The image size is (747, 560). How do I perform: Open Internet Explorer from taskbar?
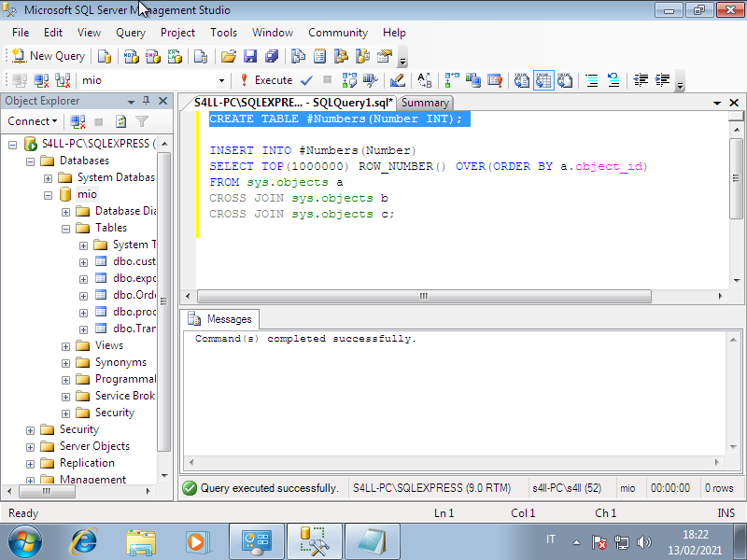[84, 541]
